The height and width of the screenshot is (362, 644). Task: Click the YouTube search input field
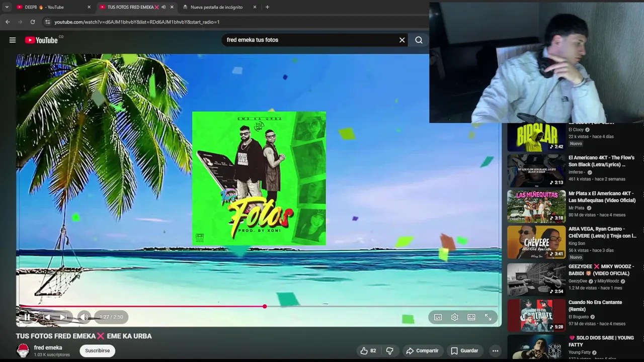[309, 40]
